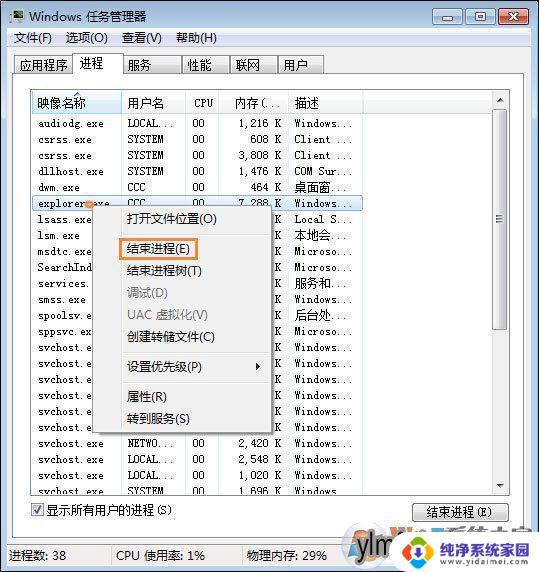
Task: Select svchost.exe row using 2,548 K
Action: (197, 460)
